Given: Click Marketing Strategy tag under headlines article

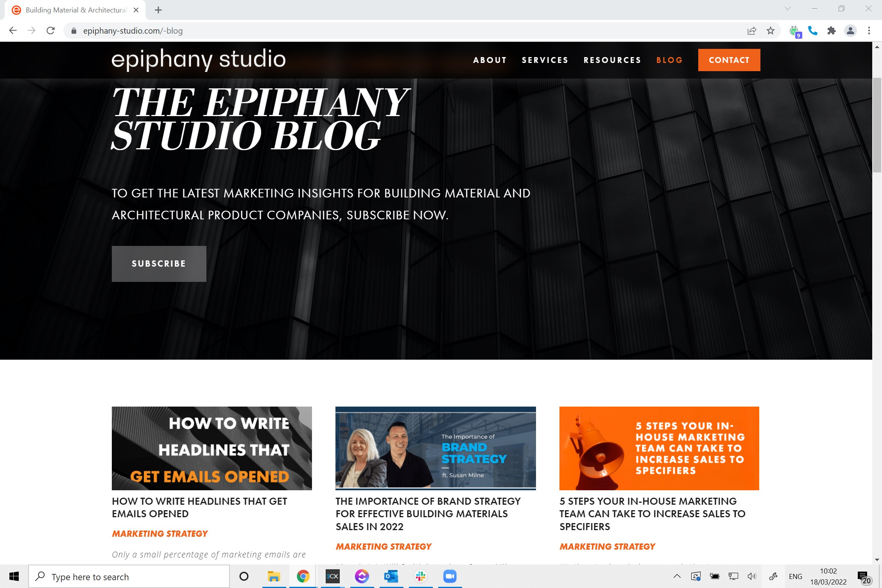Looking at the screenshot, I should pos(160,534).
